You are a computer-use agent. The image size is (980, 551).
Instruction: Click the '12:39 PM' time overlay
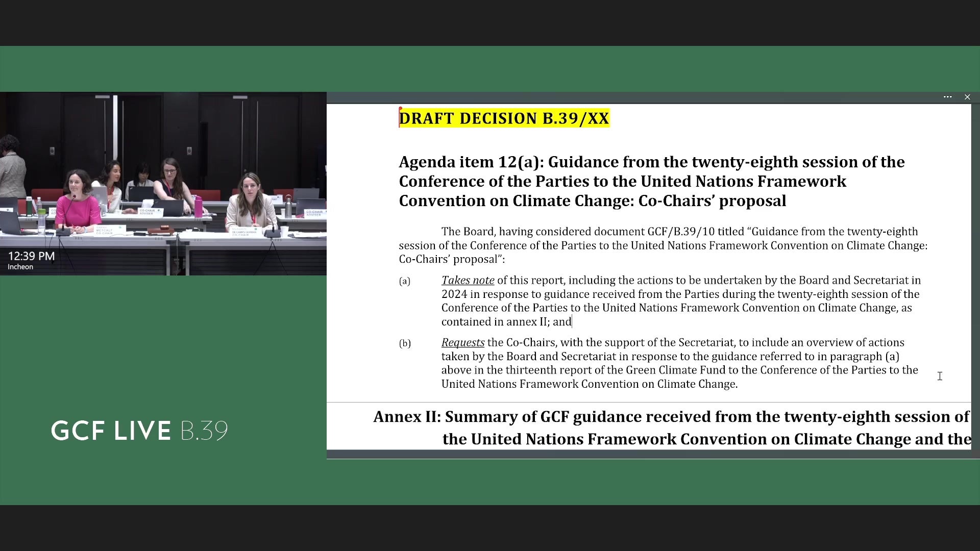point(31,256)
